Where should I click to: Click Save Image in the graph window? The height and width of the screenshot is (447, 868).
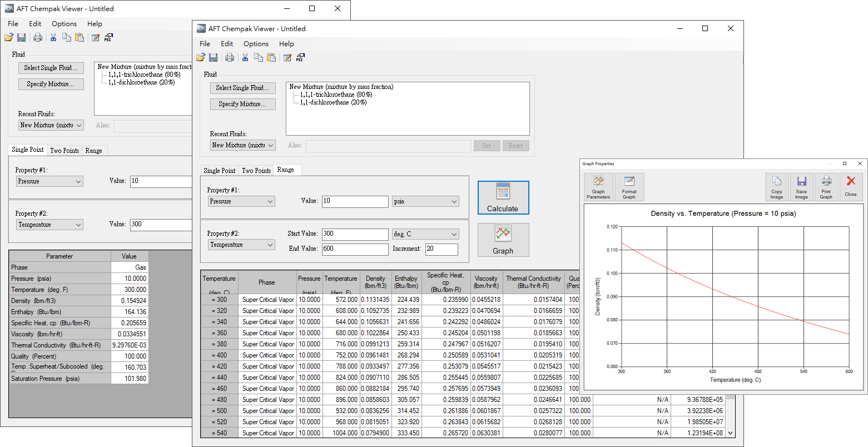(801, 187)
